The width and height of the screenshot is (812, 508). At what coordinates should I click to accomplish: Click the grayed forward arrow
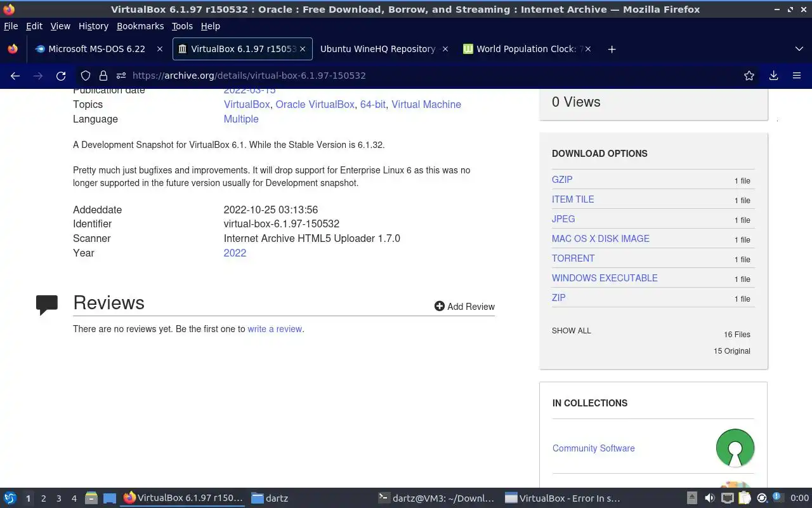[38, 76]
